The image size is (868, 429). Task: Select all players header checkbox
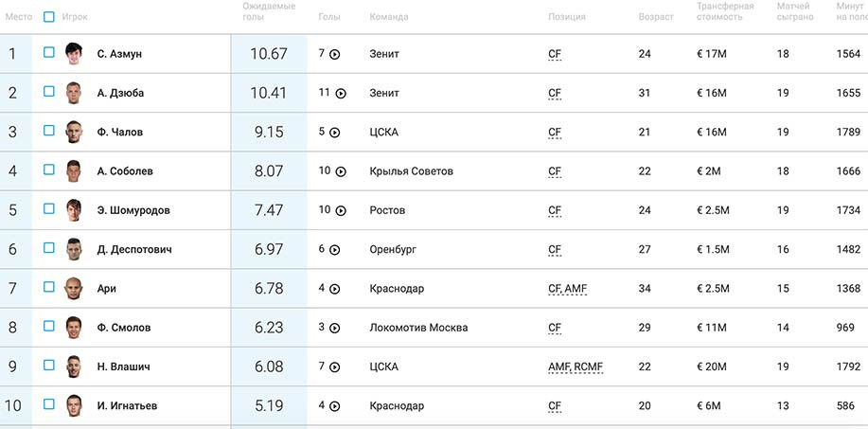coord(49,17)
